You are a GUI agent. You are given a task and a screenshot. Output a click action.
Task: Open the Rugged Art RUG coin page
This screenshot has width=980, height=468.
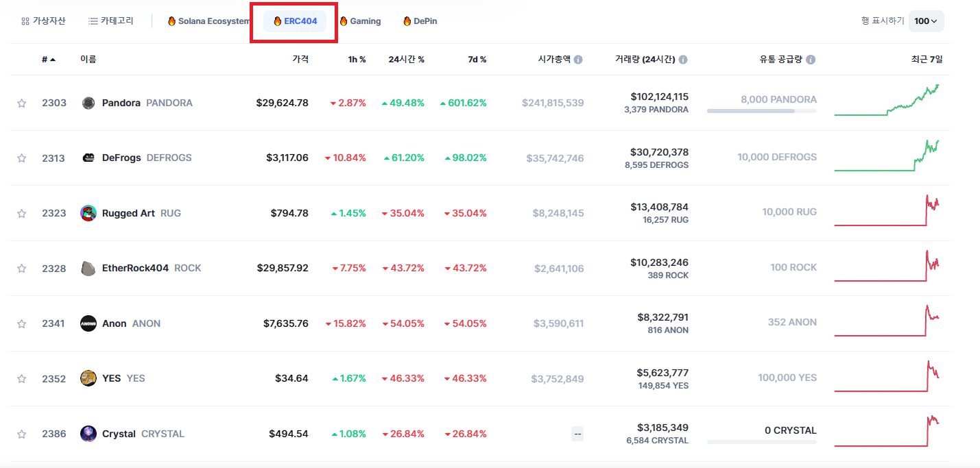[x=141, y=213]
